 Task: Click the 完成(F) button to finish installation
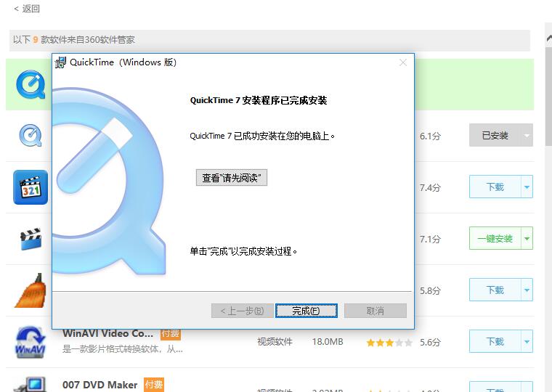(x=306, y=311)
